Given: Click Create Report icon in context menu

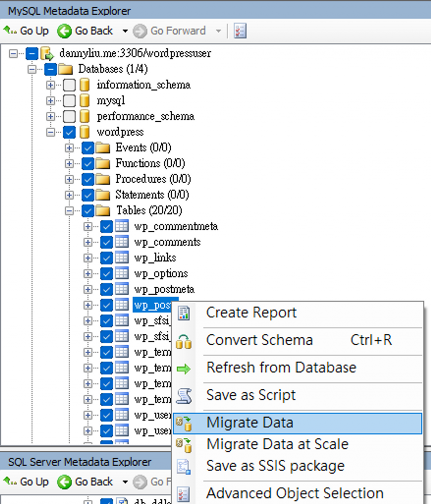Looking at the screenshot, I should (x=184, y=313).
